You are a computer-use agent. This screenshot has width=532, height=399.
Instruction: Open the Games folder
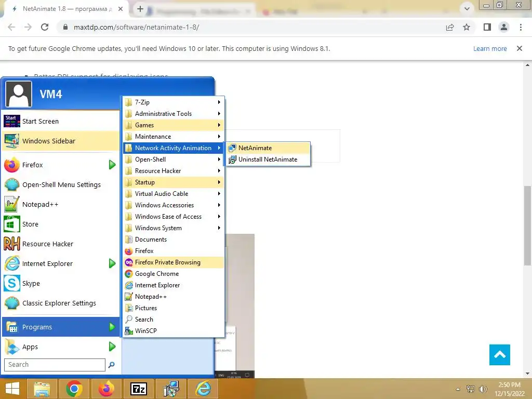tap(174, 125)
